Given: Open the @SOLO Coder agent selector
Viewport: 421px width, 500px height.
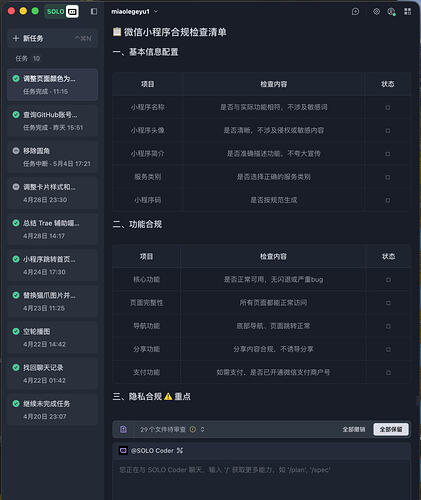Looking at the screenshot, I should pos(151,451).
